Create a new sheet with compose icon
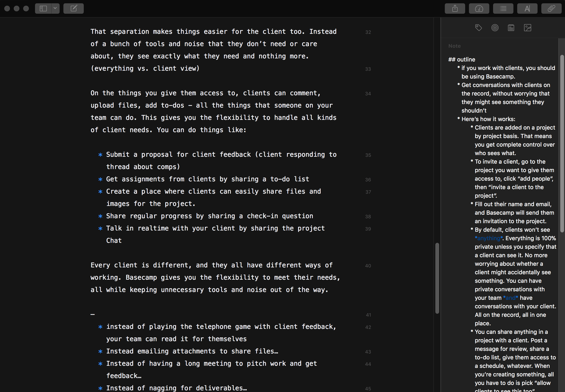565x392 pixels. 74,9
